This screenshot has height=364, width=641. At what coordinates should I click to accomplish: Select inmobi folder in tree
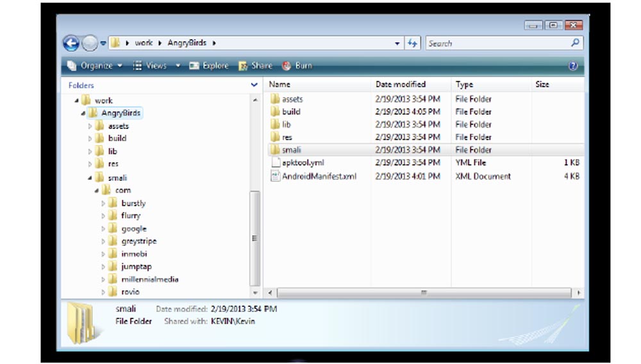click(x=134, y=254)
